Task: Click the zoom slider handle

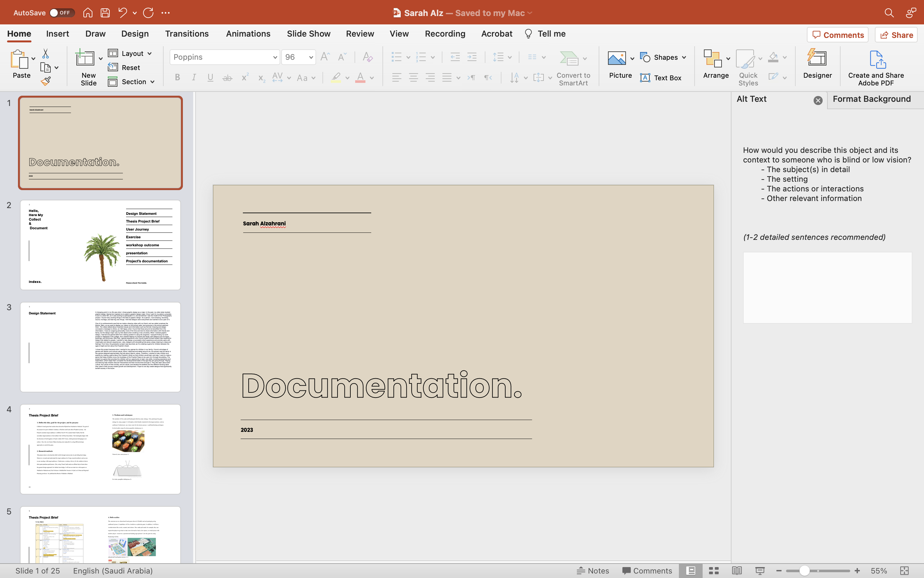Action: (805, 571)
